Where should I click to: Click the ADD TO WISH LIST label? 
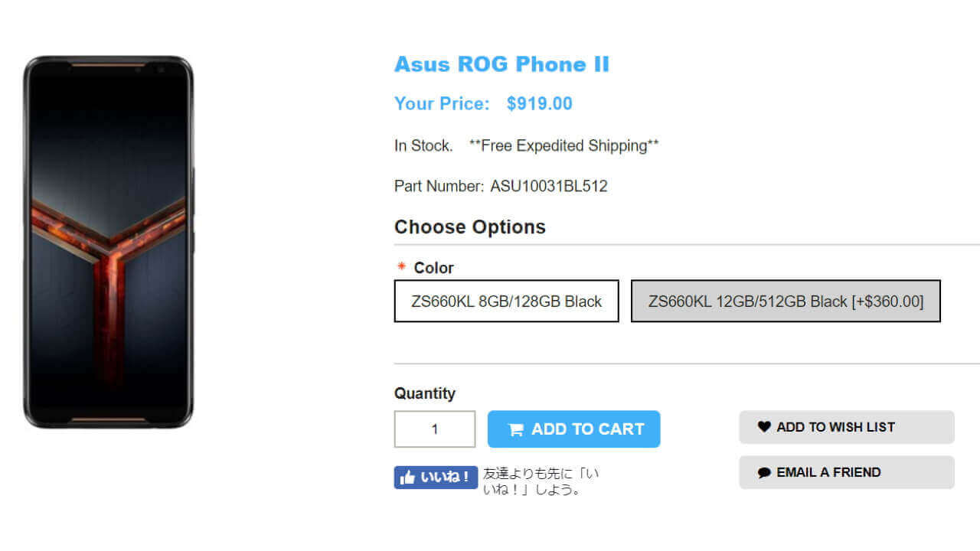835,427
